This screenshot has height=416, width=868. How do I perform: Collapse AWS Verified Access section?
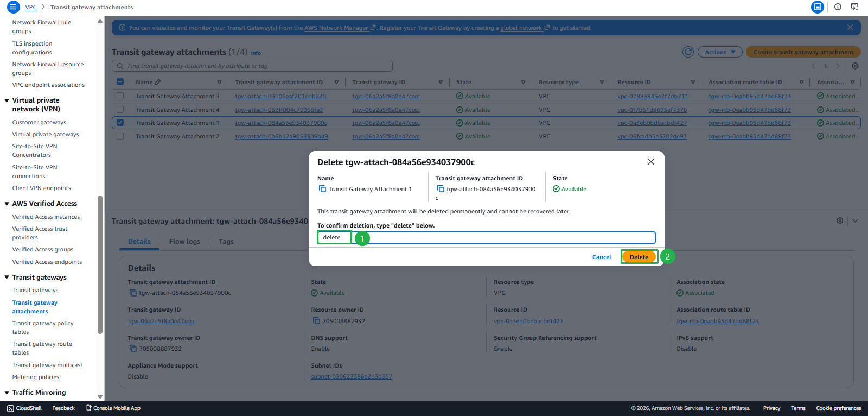coord(7,204)
